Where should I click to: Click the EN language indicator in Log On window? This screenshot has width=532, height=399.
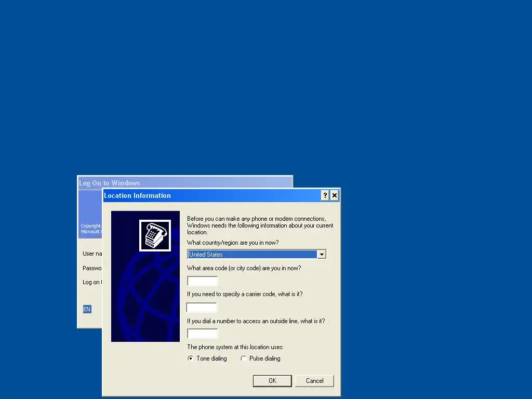point(87,309)
